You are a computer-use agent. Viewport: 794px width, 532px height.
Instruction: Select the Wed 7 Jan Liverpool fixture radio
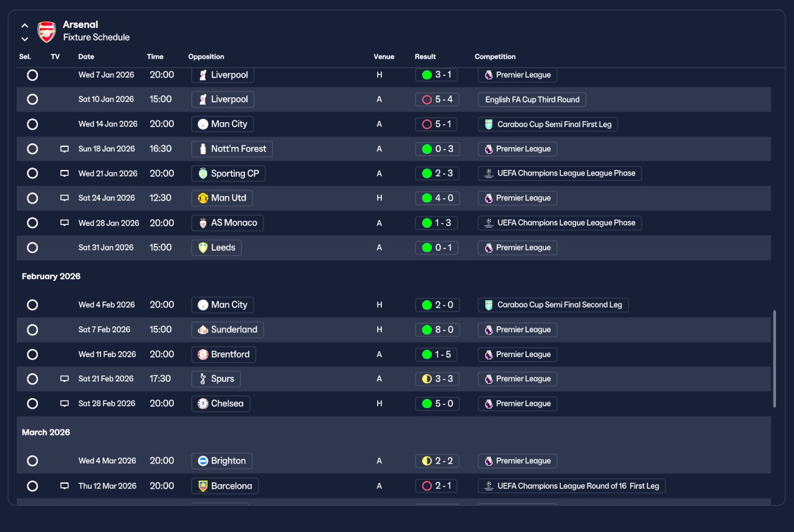[x=32, y=75]
